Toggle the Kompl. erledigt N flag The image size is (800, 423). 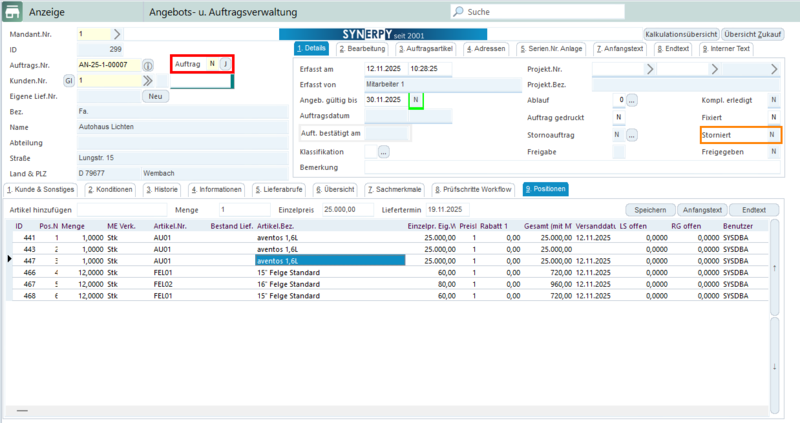(773, 100)
